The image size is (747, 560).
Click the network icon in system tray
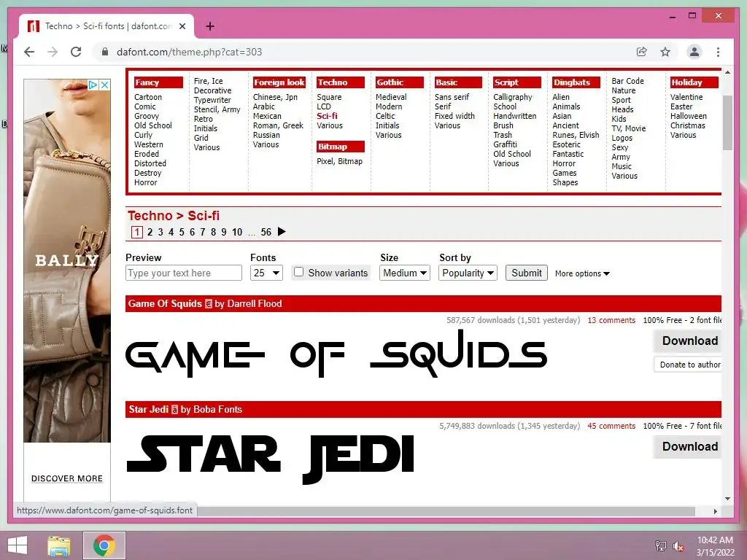[x=661, y=545]
